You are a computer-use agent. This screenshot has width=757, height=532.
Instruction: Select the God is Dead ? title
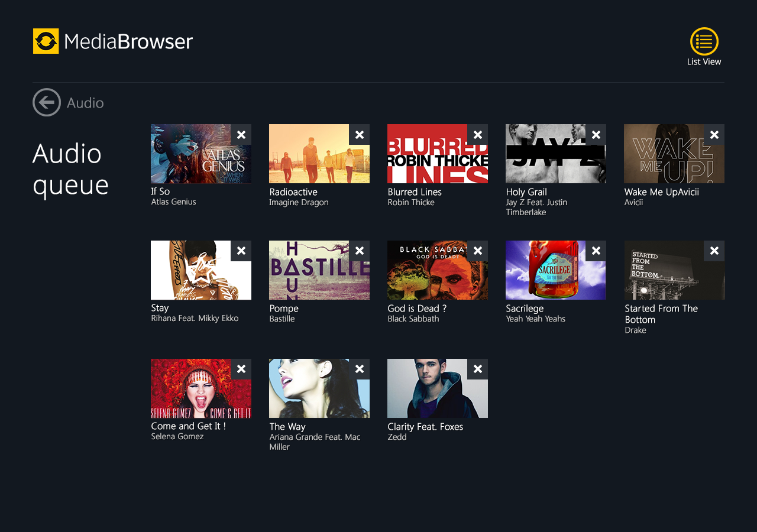tap(417, 309)
